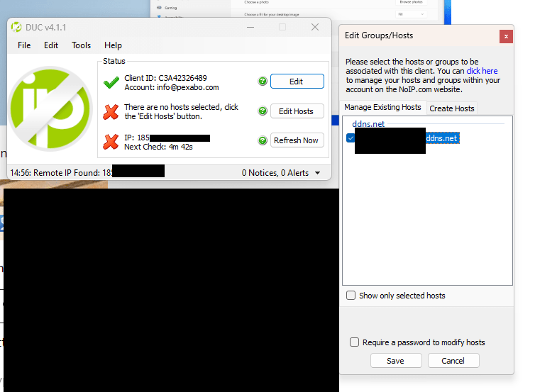Close the DUC v4.1.1 window
This screenshot has width=535, height=392.
pos(315,27)
